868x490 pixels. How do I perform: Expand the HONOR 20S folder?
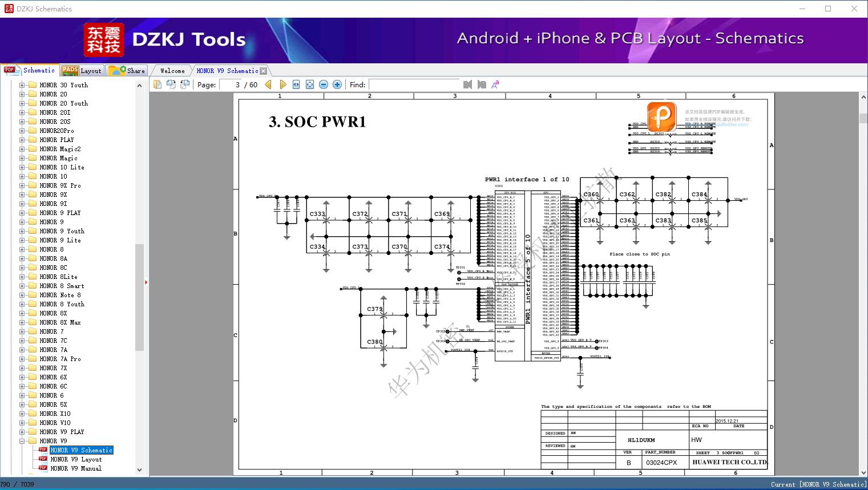click(22, 122)
